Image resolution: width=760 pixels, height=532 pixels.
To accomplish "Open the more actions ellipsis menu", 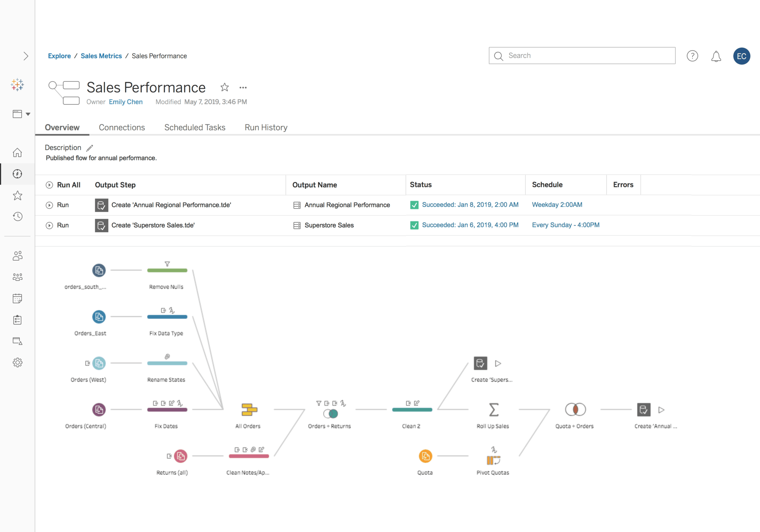I will click(x=243, y=88).
